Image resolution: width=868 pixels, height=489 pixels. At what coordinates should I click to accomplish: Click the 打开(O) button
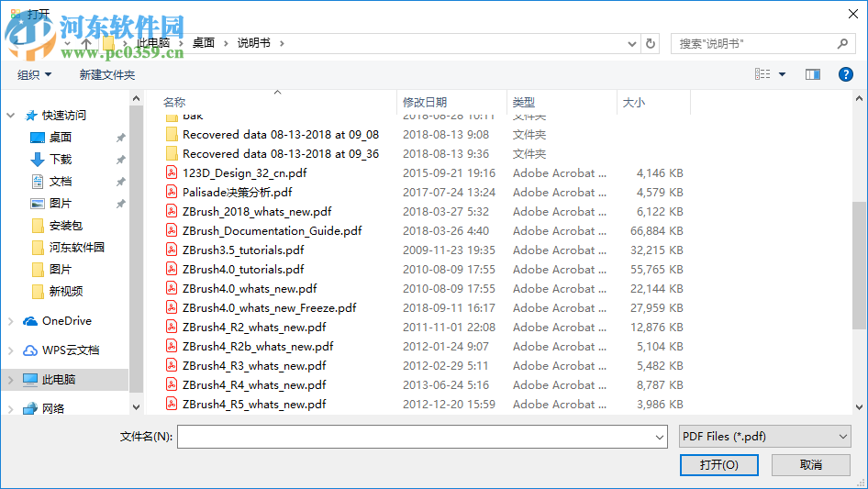click(719, 464)
